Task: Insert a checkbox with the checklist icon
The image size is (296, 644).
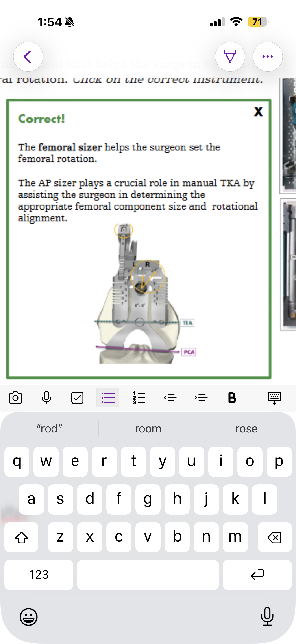Action: point(77,397)
